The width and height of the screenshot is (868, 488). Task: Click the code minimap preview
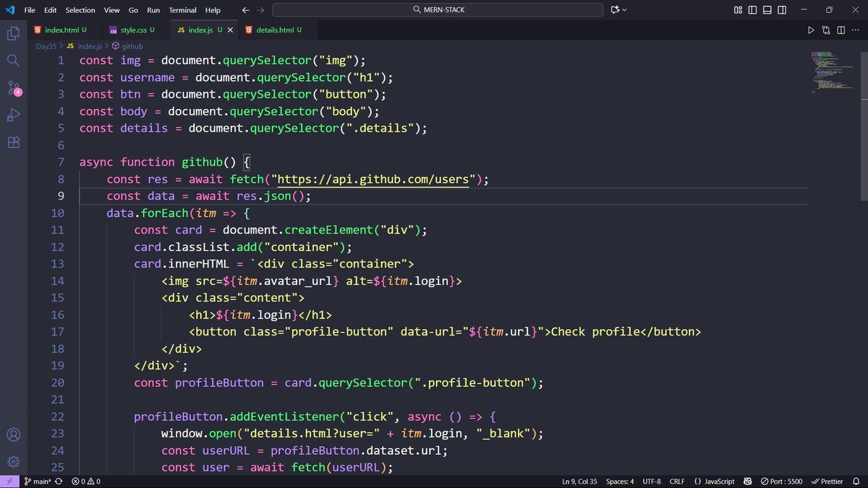tap(831, 71)
